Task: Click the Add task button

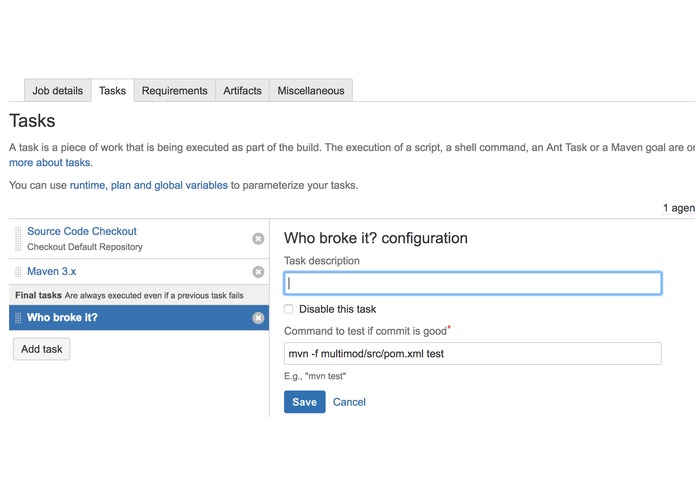Action: (x=42, y=349)
